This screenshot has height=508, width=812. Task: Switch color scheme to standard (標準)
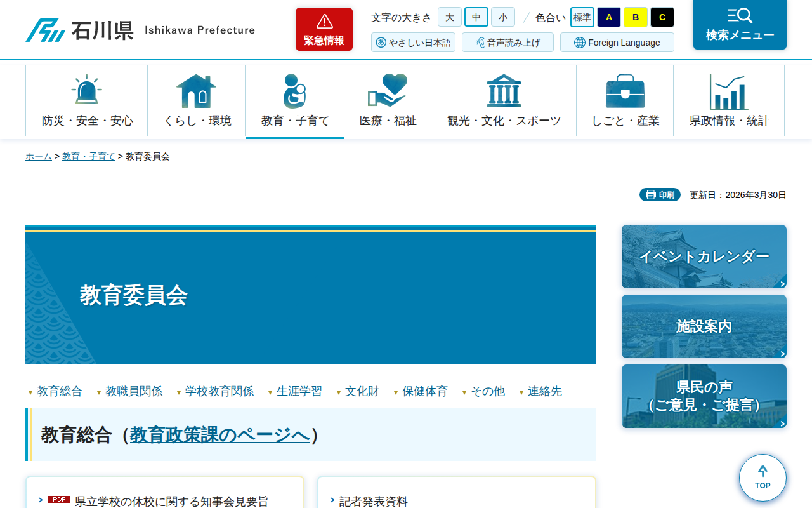click(582, 17)
